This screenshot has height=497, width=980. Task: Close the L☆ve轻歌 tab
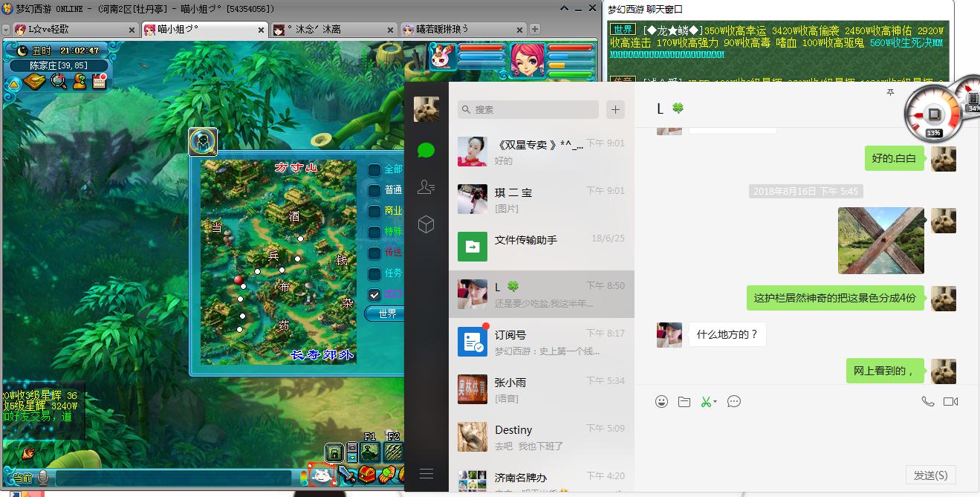pyautogui.click(x=132, y=30)
